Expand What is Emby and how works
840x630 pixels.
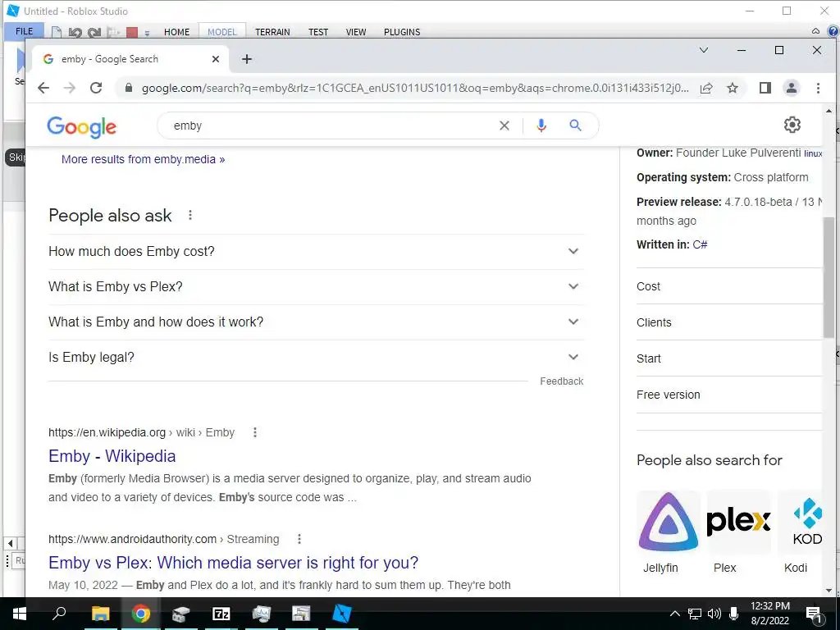316,322
